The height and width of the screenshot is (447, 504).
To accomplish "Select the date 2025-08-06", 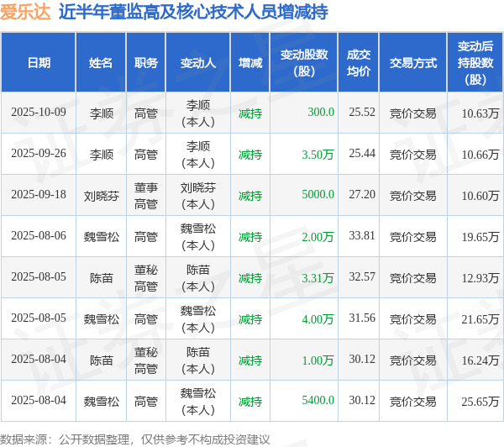I will (x=39, y=236).
